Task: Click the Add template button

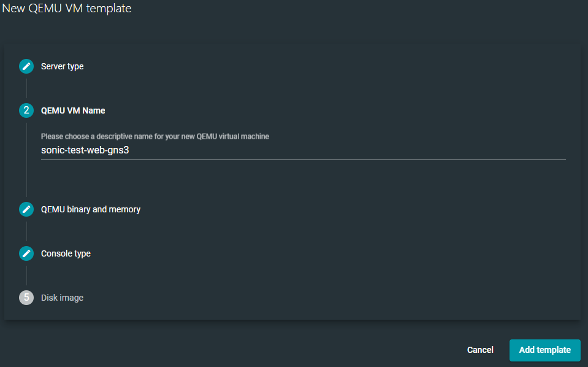Action: pos(544,350)
